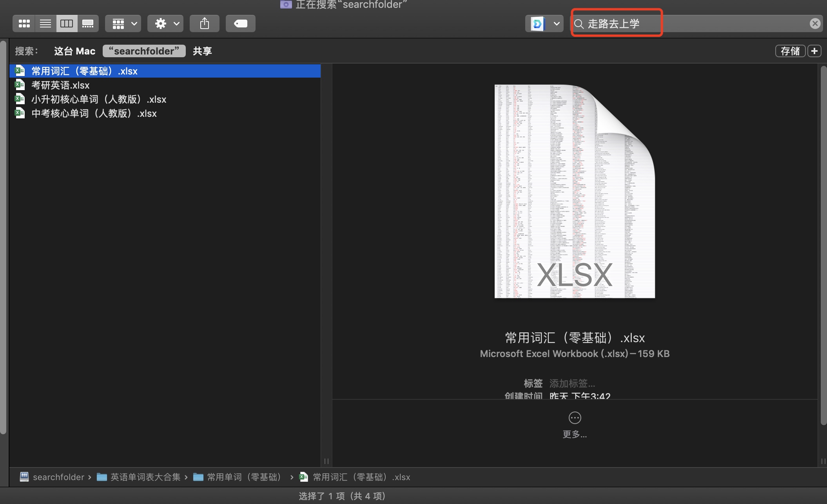Viewport: 827px width, 504px height.
Task: Click 添加标签… field to add tags
Action: pos(572,383)
